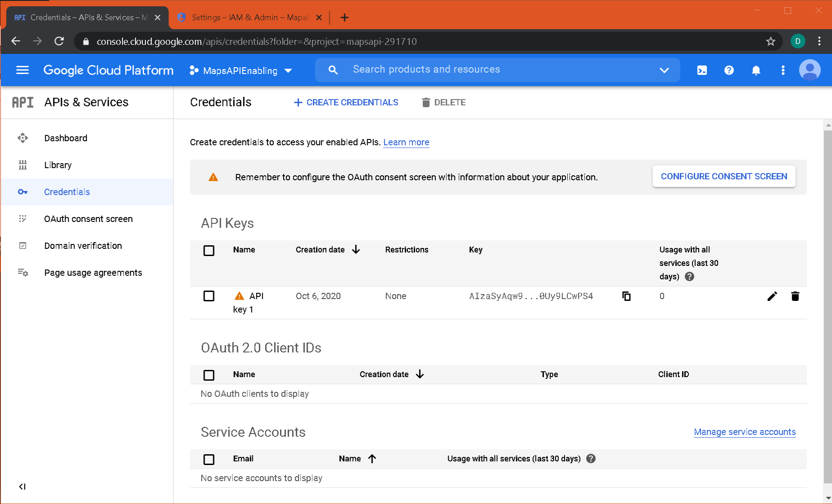The width and height of the screenshot is (832, 504).
Task: Check the API key 1 row checkbox
Action: point(209,296)
